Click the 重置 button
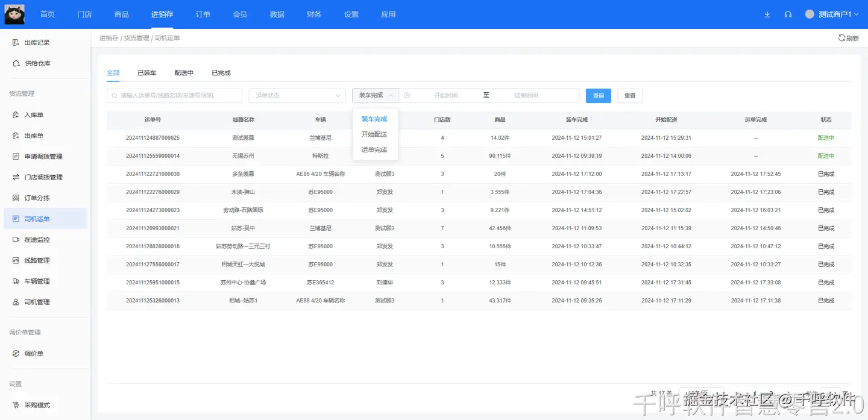The image size is (868, 420). pyautogui.click(x=630, y=96)
